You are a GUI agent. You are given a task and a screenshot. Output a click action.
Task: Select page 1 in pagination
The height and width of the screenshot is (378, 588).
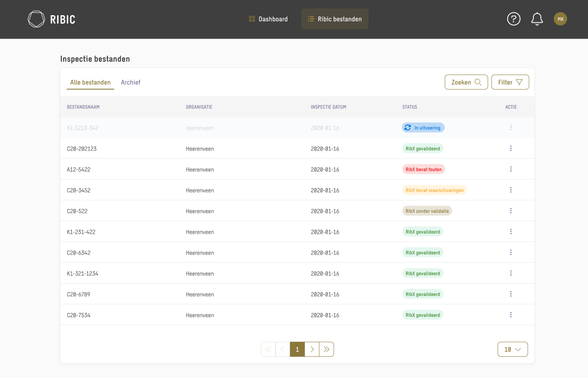(x=297, y=350)
